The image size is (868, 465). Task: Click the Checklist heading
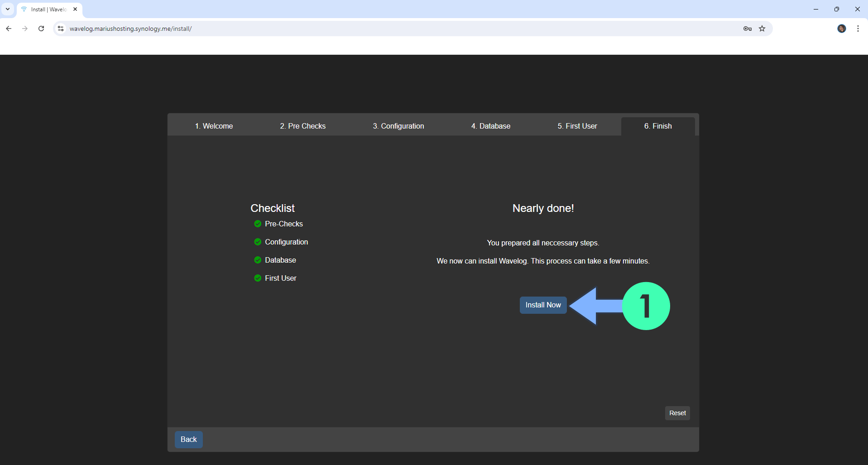(273, 208)
